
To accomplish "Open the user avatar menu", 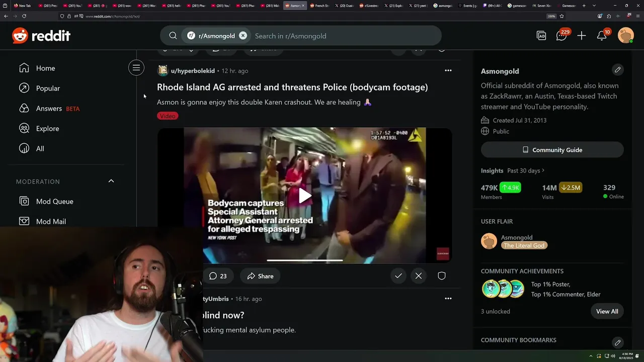I will (626, 36).
